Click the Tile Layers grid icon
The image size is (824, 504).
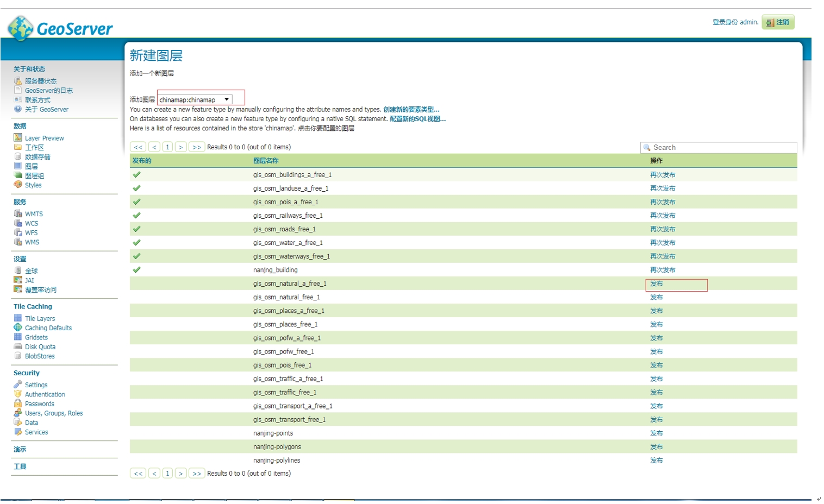tap(18, 318)
